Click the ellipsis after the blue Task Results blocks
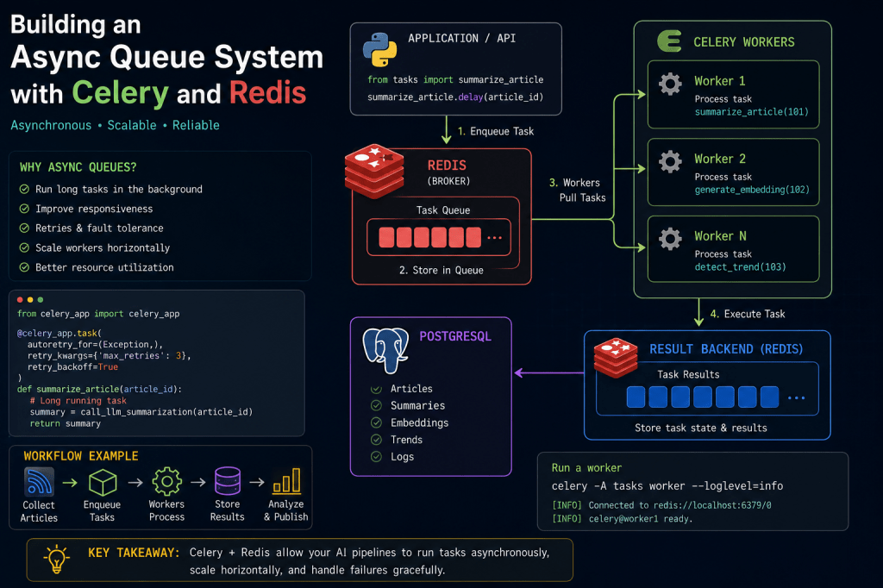Viewport: 883px width, 588px height. (x=796, y=397)
